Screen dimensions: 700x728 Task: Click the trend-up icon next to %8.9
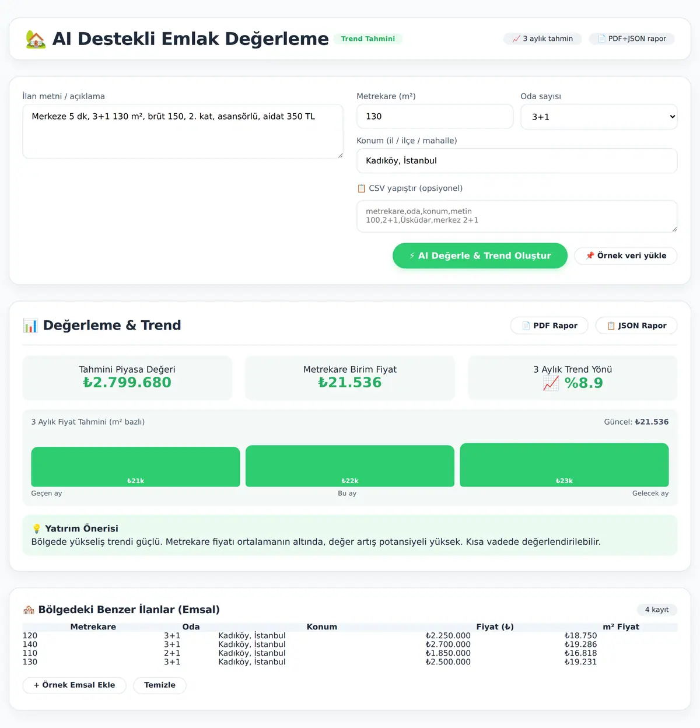pos(551,383)
